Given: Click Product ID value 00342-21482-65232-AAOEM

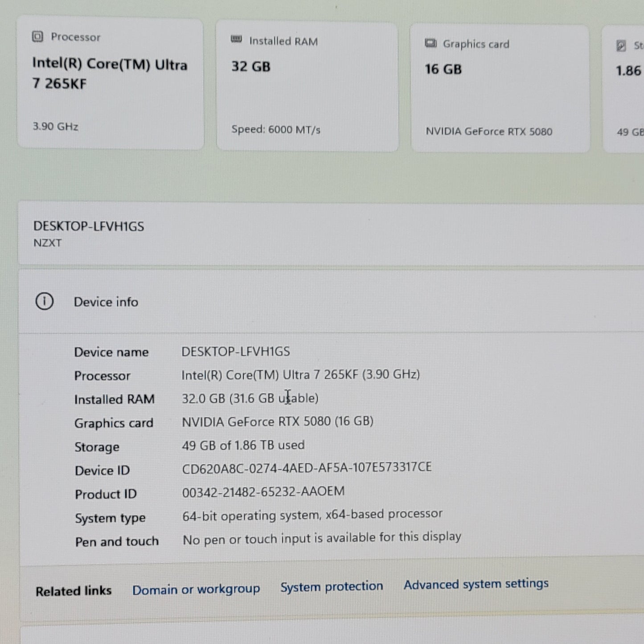Looking at the screenshot, I should click(263, 492).
